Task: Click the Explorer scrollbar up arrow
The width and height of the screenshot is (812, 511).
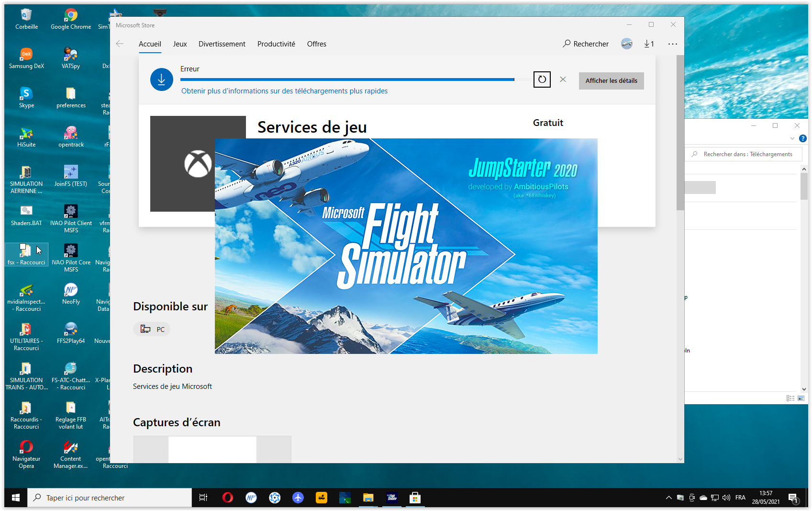Action: coord(804,169)
